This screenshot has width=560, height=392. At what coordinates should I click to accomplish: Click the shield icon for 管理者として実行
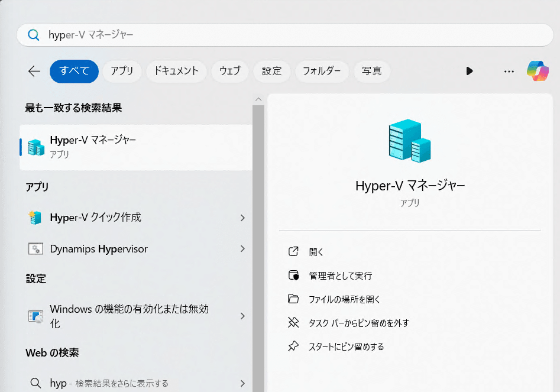click(293, 276)
